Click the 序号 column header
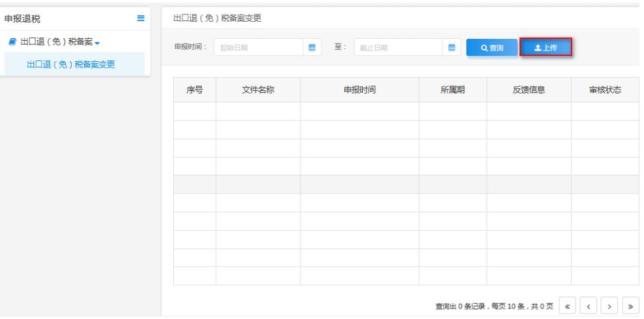This screenshot has width=644, height=319. pyautogui.click(x=194, y=90)
